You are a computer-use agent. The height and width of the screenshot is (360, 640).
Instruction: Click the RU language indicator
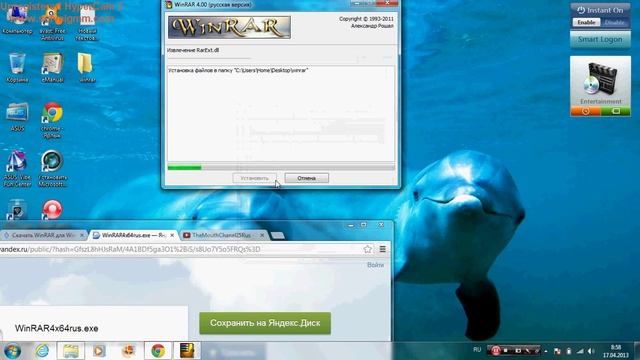click(x=477, y=350)
